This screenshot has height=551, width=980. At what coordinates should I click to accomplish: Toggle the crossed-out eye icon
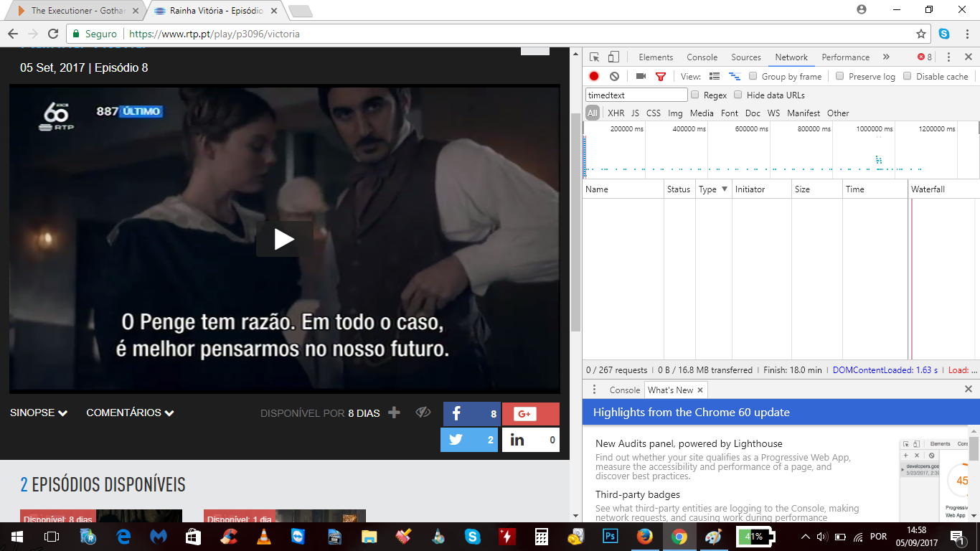coord(423,413)
